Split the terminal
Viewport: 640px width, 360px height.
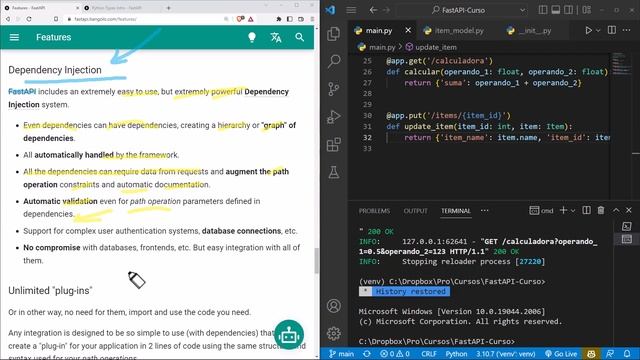(x=586, y=210)
